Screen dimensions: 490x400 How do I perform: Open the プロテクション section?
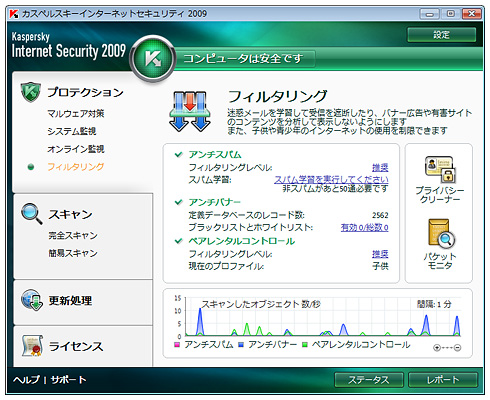tap(85, 92)
